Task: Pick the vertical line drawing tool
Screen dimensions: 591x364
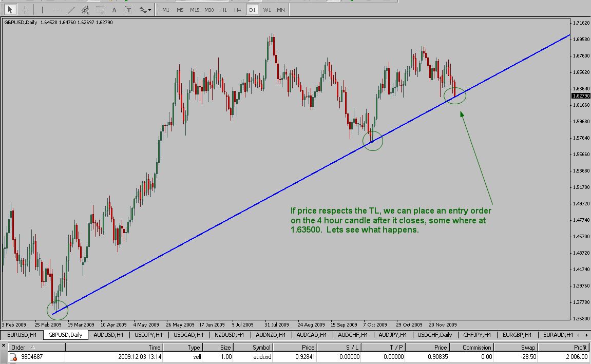Action: pyautogui.click(x=43, y=10)
